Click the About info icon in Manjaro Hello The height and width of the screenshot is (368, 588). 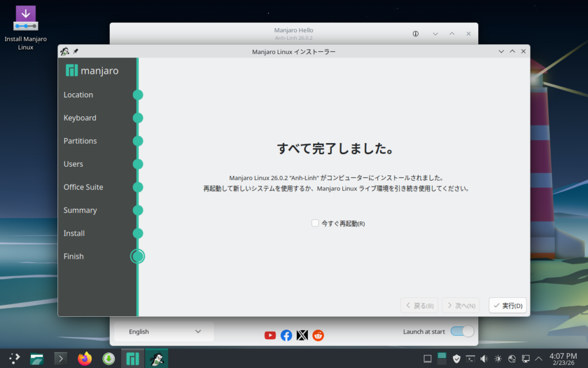(416, 34)
